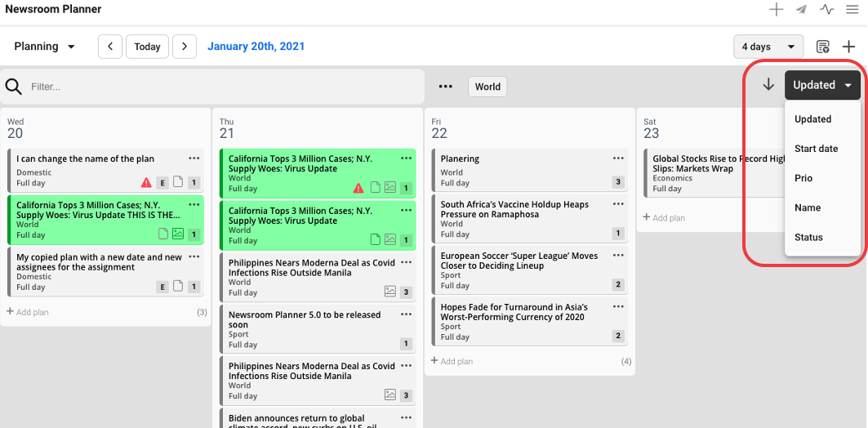Viewport: 868px width, 428px height.
Task: Click warning icon on 'I can change the name' plan
Action: 146,183
